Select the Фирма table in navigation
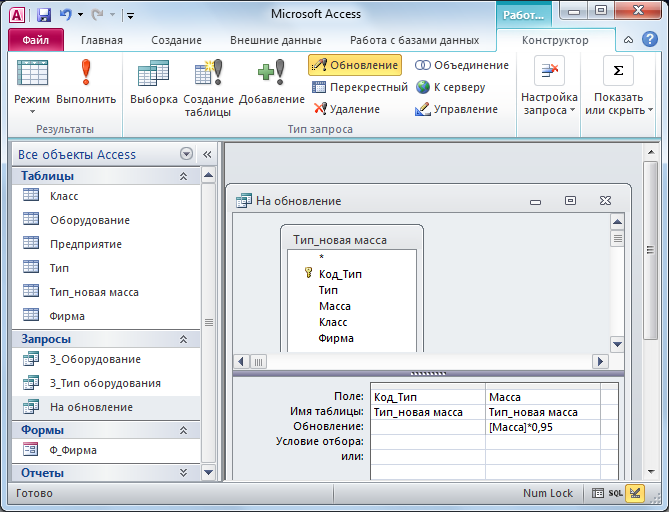This screenshot has height=512, width=669. [x=106, y=316]
